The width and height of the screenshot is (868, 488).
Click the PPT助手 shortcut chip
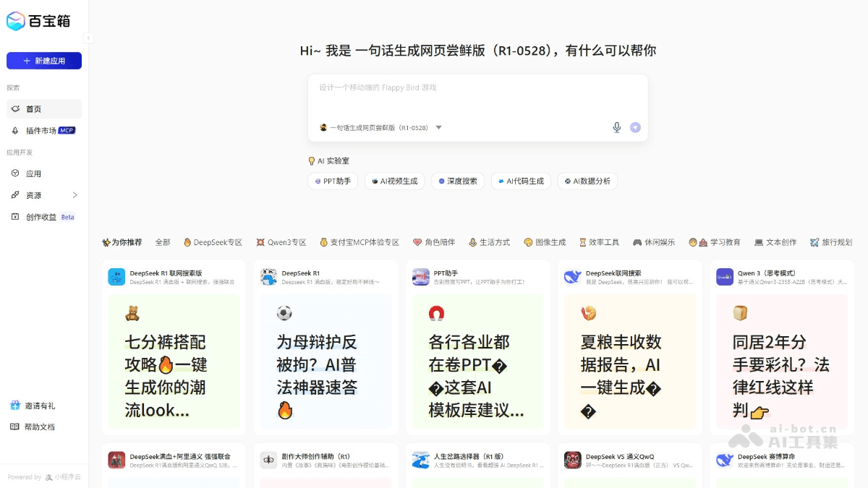point(332,181)
